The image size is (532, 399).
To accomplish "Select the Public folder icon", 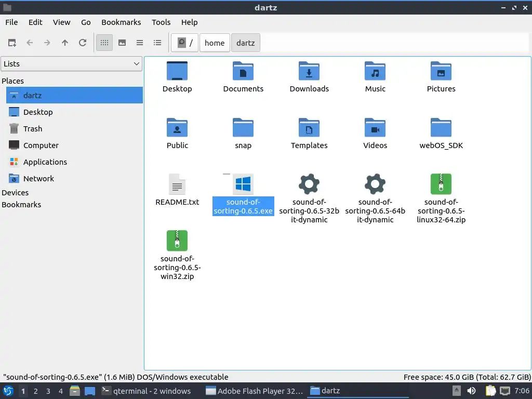I will [177, 134].
